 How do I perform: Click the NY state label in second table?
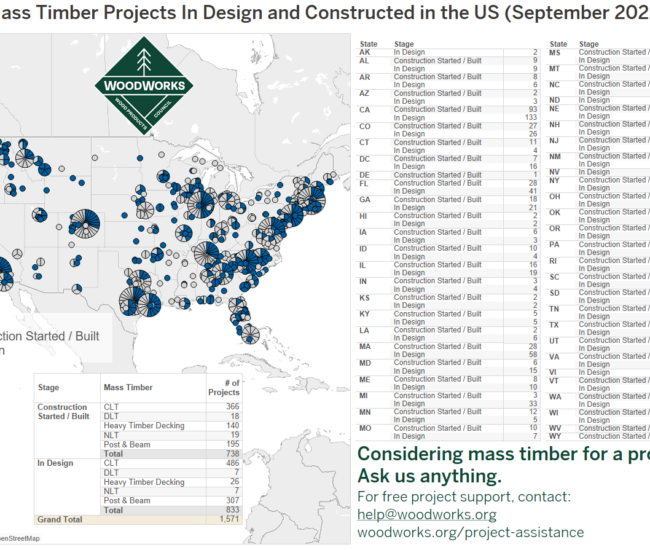pyautogui.click(x=554, y=181)
